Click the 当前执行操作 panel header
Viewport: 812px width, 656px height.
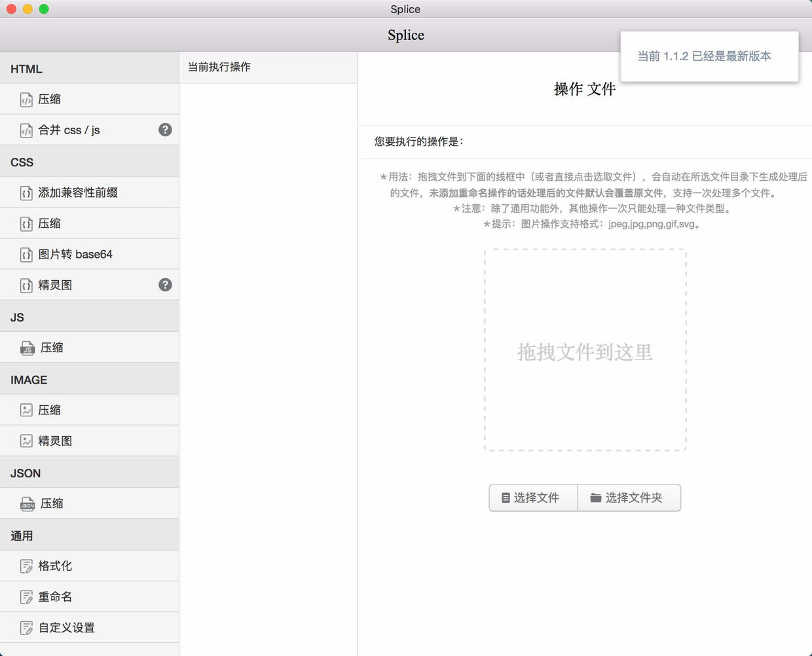(x=268, y=67)
